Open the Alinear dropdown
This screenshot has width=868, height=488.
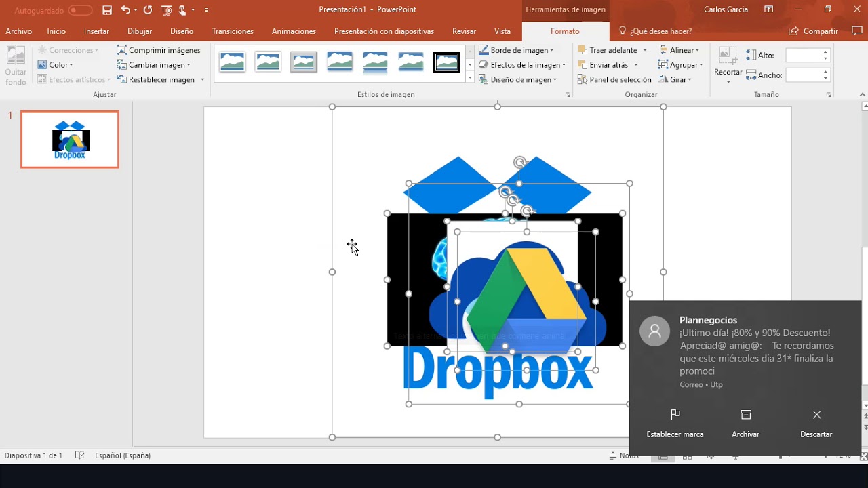point(679,50)
